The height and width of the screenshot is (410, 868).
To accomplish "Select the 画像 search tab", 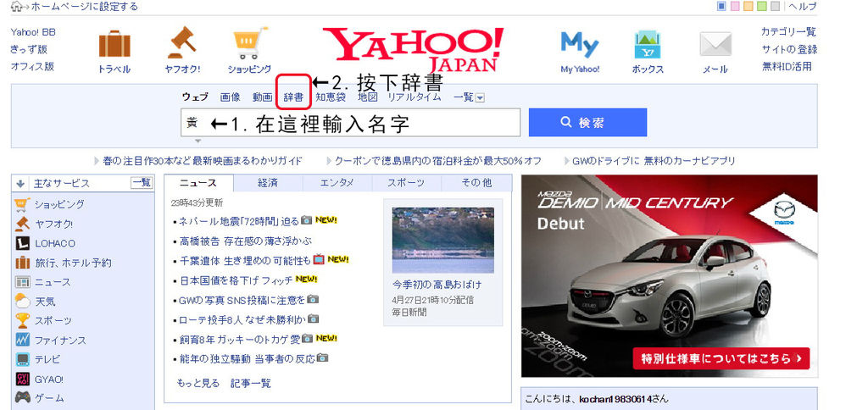I will tap(231, 97).
